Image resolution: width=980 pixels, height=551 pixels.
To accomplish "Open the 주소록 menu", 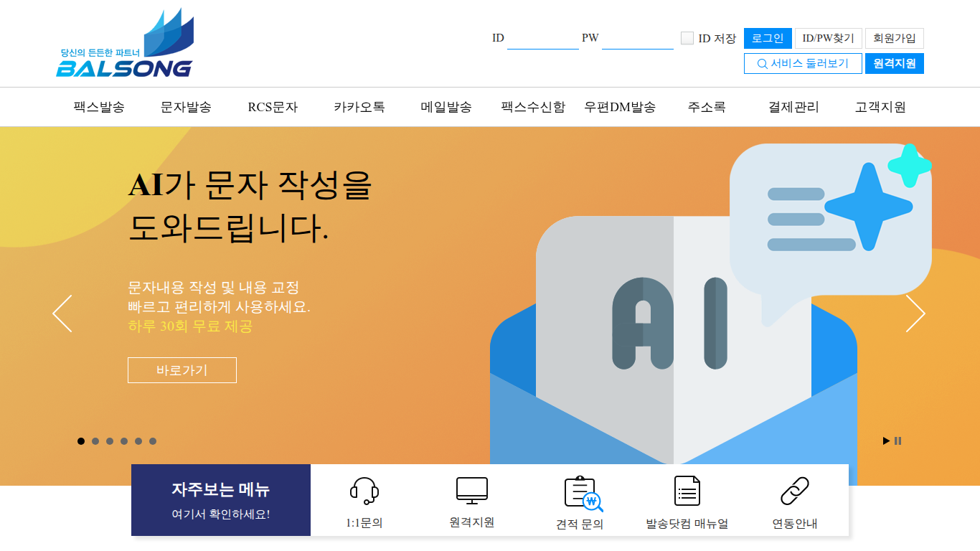I will point(707,107).
